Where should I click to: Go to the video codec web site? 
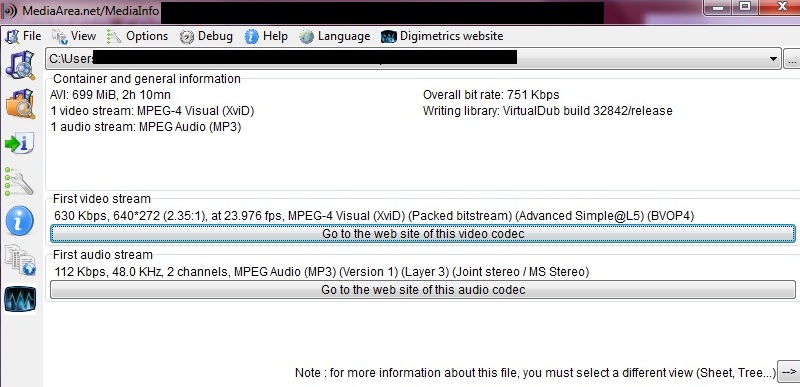click(422, 234)
